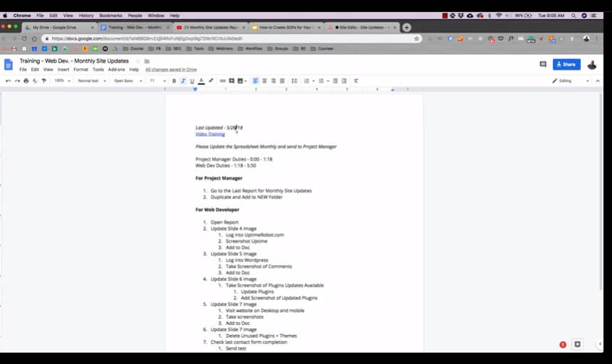Click the Google account avatar in Docs
The height and width of the screenshot is (364, 612).
coord(591,64)
